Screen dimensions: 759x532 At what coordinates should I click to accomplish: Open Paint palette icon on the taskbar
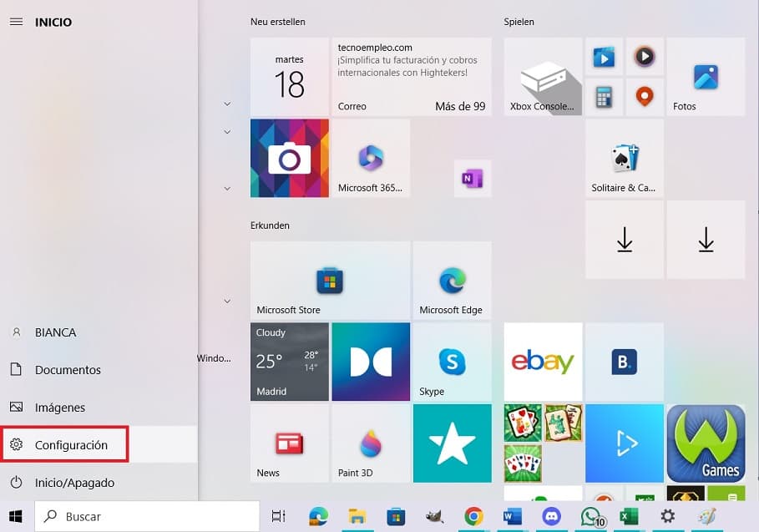[x=706, y=516]
